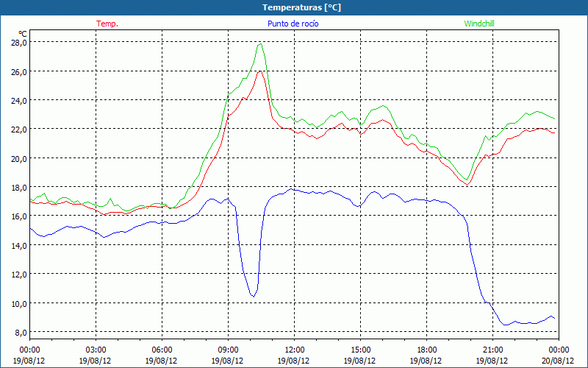
Task: Click the 21:00 time axis label
Action: [492, 350]
